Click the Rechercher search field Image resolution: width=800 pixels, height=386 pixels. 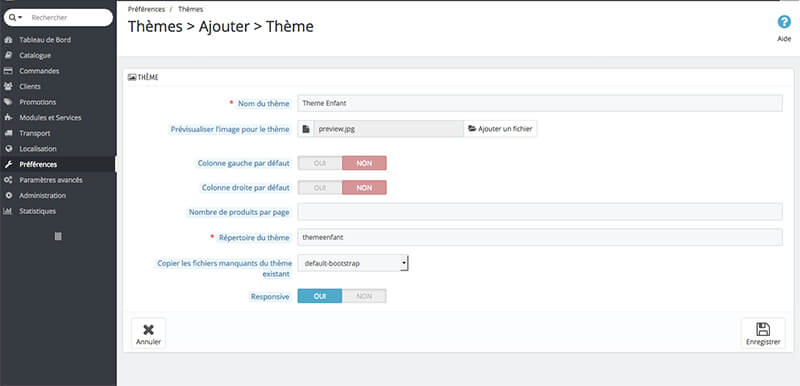point(69,17)
